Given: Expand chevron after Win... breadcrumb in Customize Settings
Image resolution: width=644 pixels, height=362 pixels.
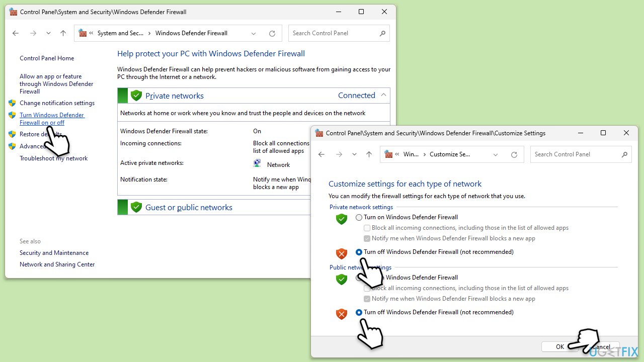Looking at the screenshot, I should coord(424,154).
